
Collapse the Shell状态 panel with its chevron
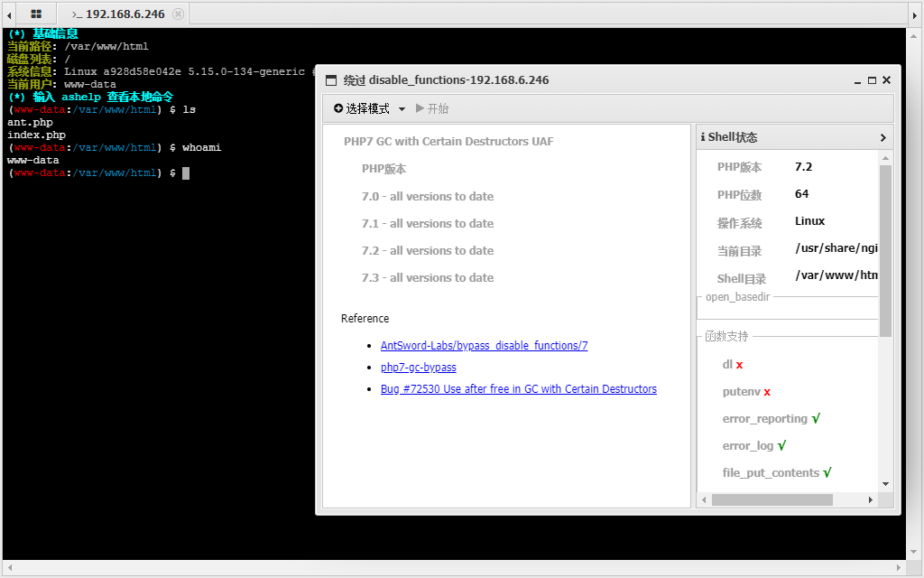pos(882,137)
